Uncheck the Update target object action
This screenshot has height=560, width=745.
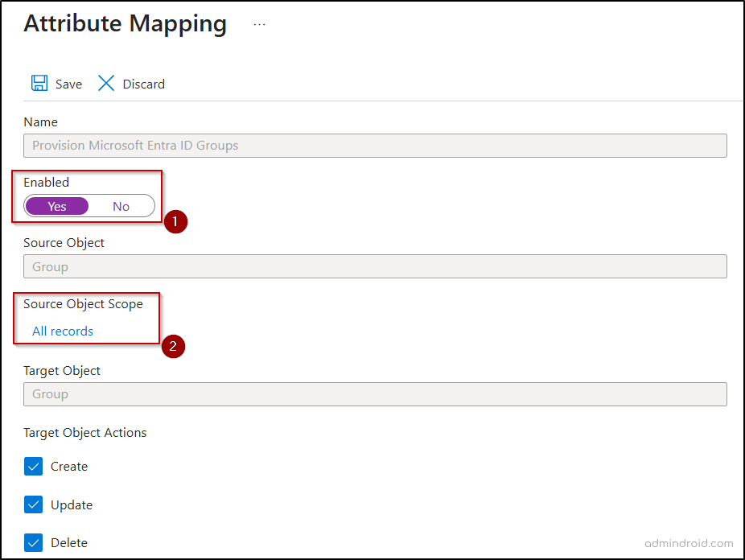click(33, 504)
